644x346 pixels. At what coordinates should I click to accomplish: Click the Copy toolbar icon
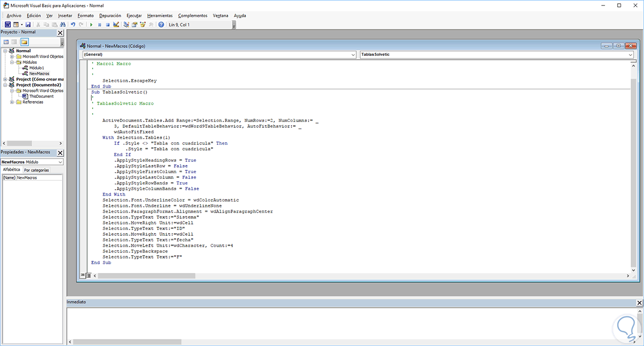(x=46, y=25)
